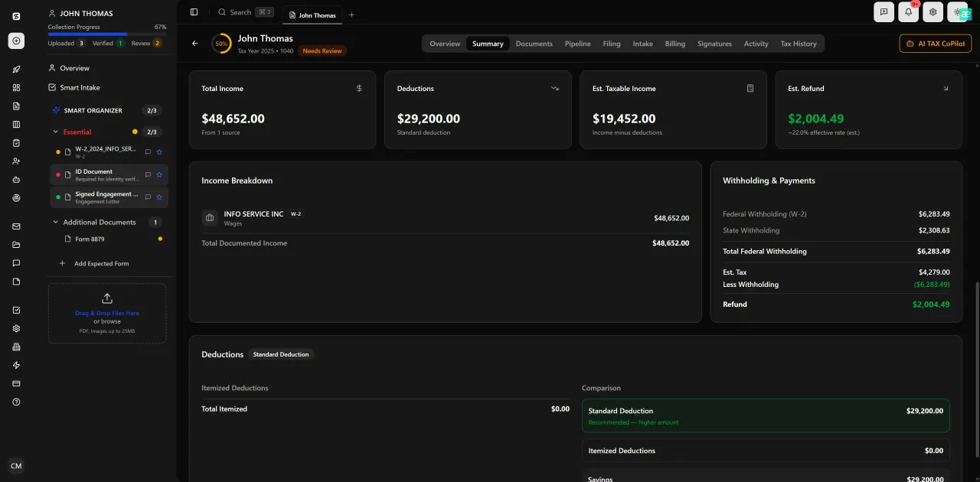This screenshot has height=482, width=980.
Task: Switch to the Overview tab
Action: pos(445,44)
